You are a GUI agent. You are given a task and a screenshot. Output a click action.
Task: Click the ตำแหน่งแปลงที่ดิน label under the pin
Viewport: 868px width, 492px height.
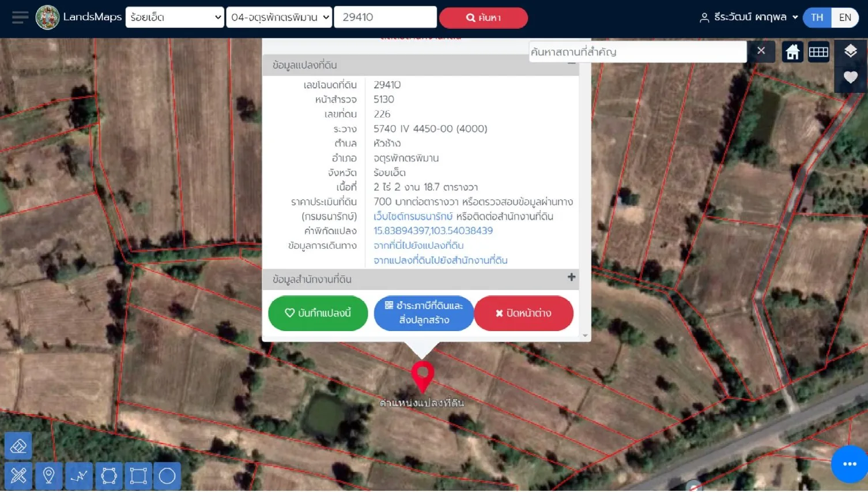(x=422, y=403)
